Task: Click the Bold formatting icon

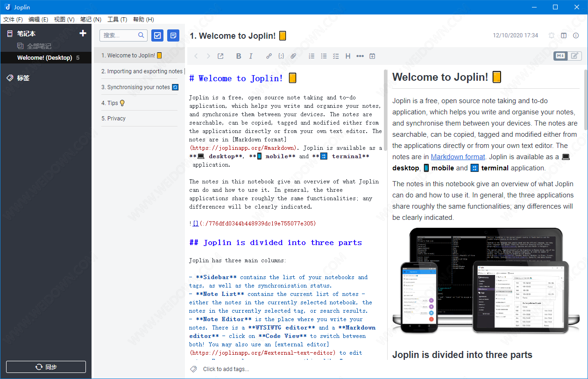Action: click(x=239, y=56)
